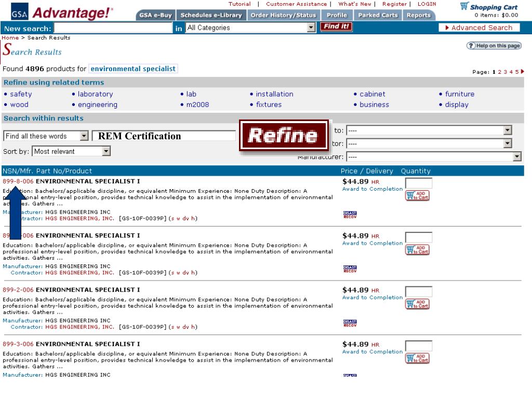The width and height of the screenshot is (532, 399).
Task: Click the REM Certification search-within field
Action: pos(164,136)
